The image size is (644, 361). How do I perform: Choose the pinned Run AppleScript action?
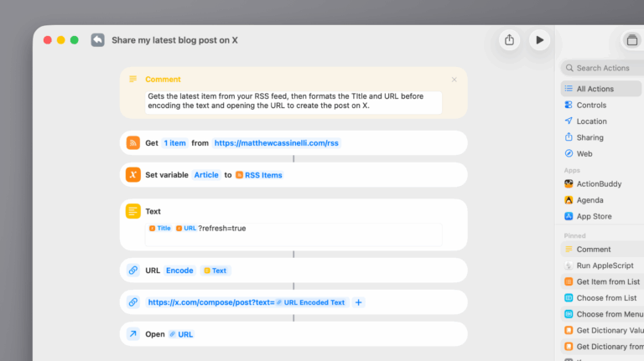pos(605,266)
